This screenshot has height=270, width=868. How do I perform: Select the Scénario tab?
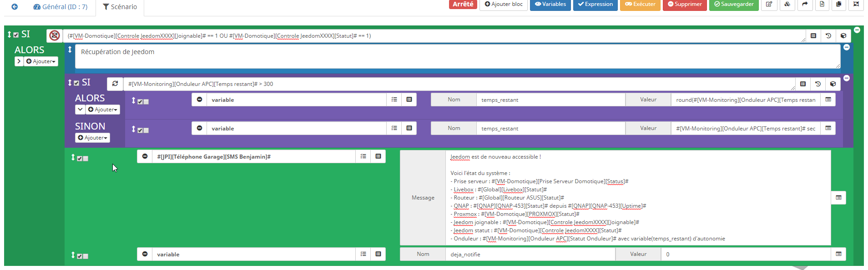[x=120, y=7]
